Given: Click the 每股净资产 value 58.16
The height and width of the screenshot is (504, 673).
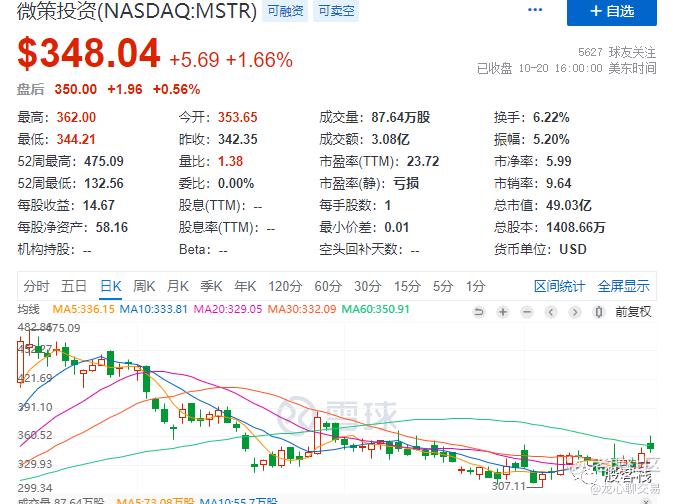Looking at the screenshot, I should (112, 227).
